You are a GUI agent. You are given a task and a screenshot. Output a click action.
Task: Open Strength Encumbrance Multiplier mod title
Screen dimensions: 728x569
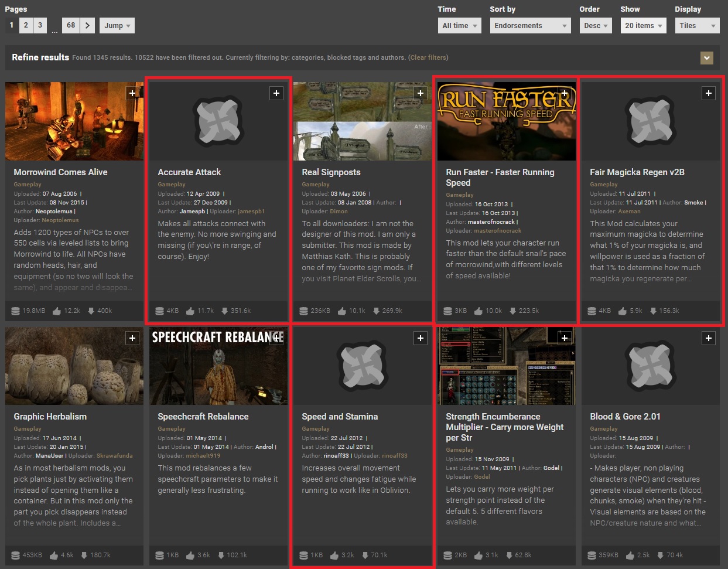pos(505,427)
